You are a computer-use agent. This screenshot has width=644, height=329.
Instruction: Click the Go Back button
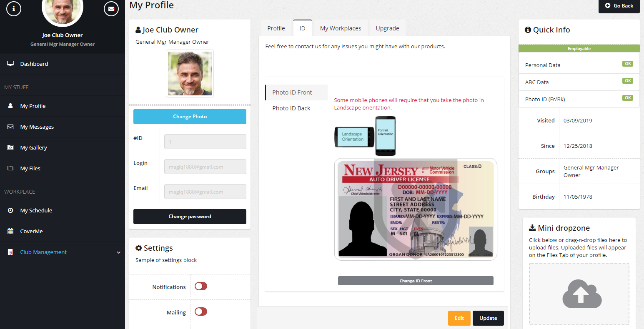click(619, 6)
